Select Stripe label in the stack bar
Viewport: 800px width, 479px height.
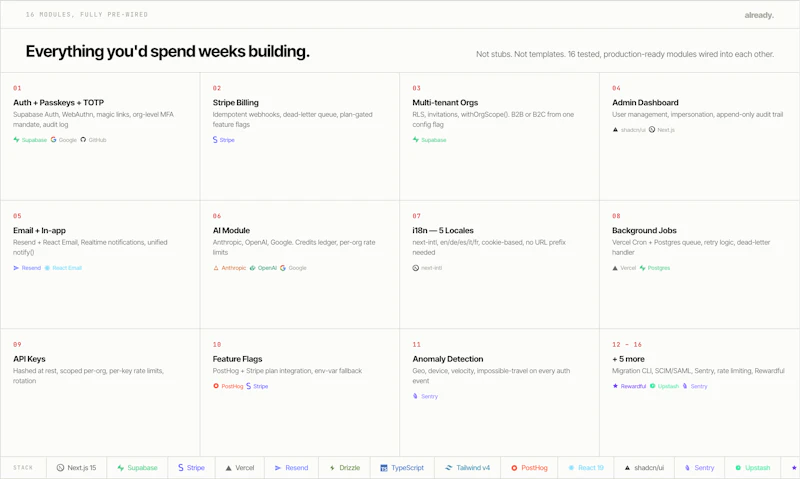196,468
